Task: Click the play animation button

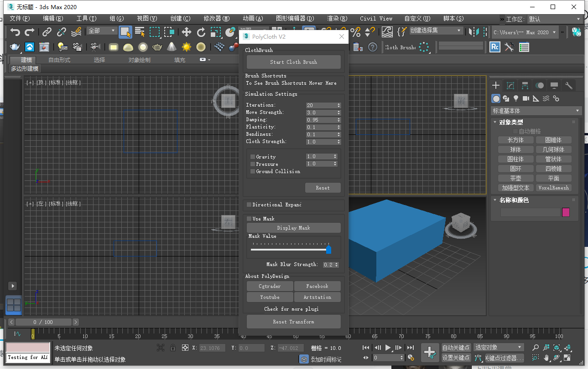Action: pos(388,348)
